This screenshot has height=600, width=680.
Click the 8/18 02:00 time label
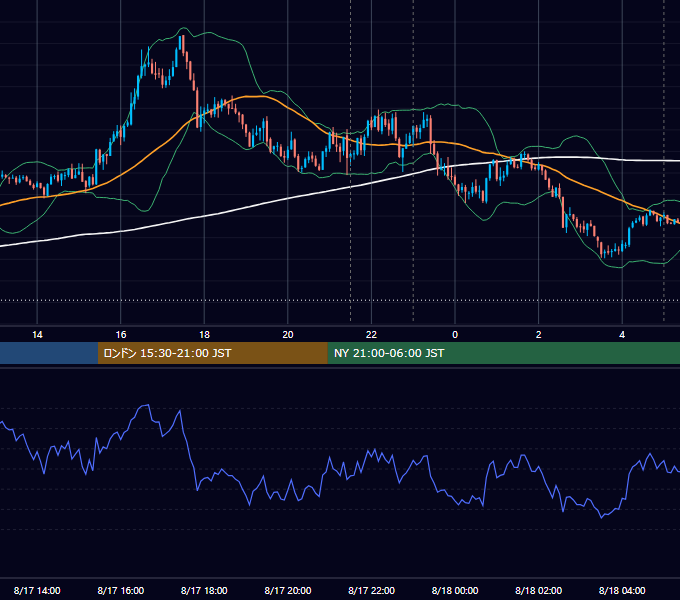(539, 590)
